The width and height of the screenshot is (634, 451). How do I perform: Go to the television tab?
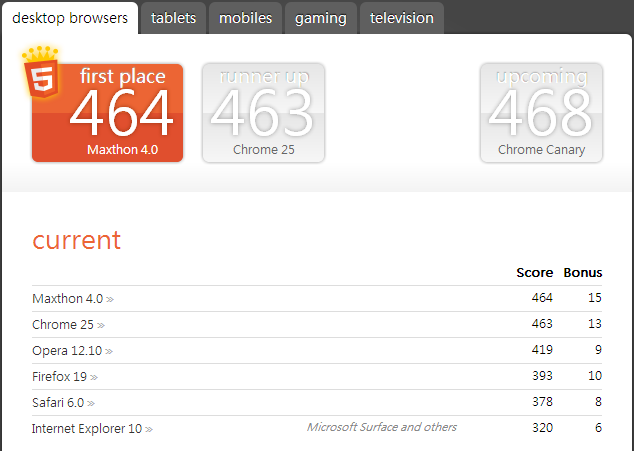pos(401,18)
